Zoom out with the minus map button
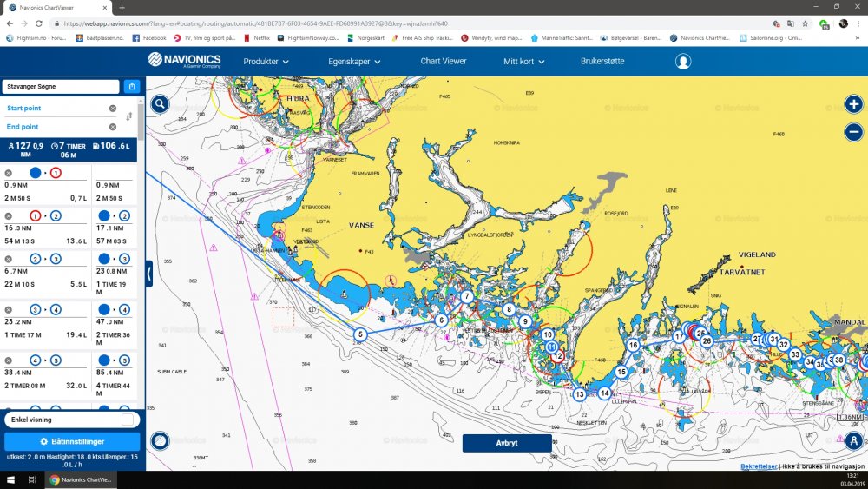Viewport: 868px width, 489px height. click(x=853, y=132)
